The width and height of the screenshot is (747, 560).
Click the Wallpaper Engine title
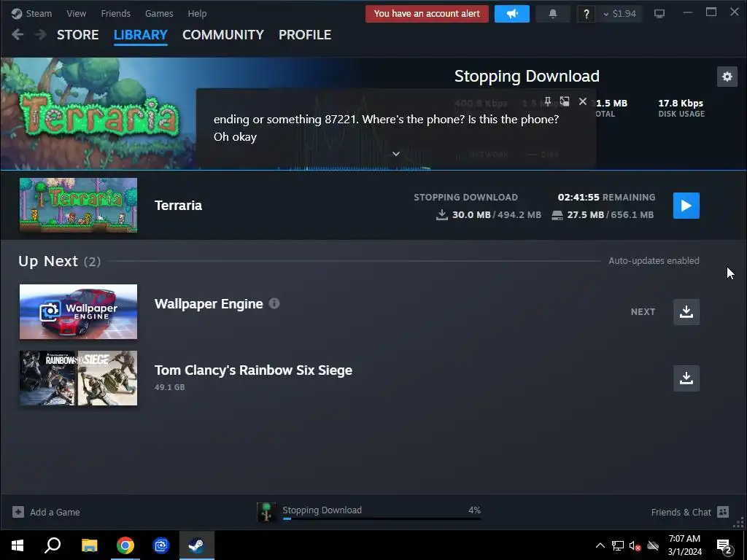[x=209, y=304]
